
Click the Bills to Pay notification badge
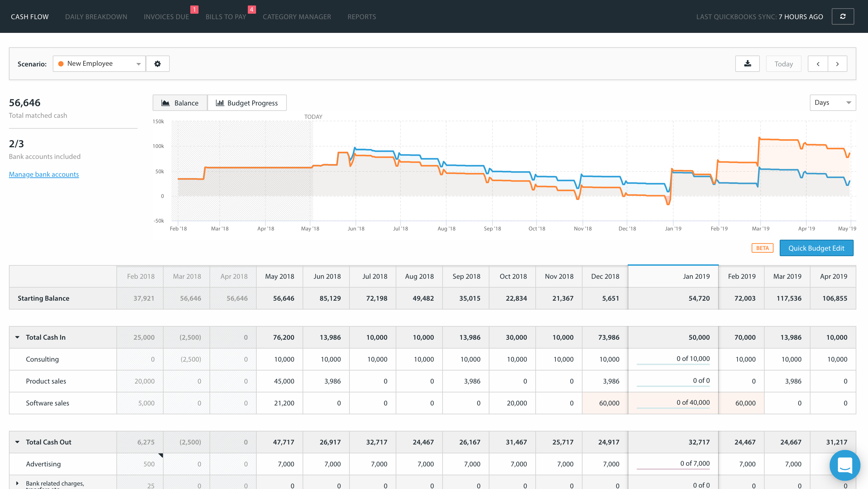tap(252, 10)
